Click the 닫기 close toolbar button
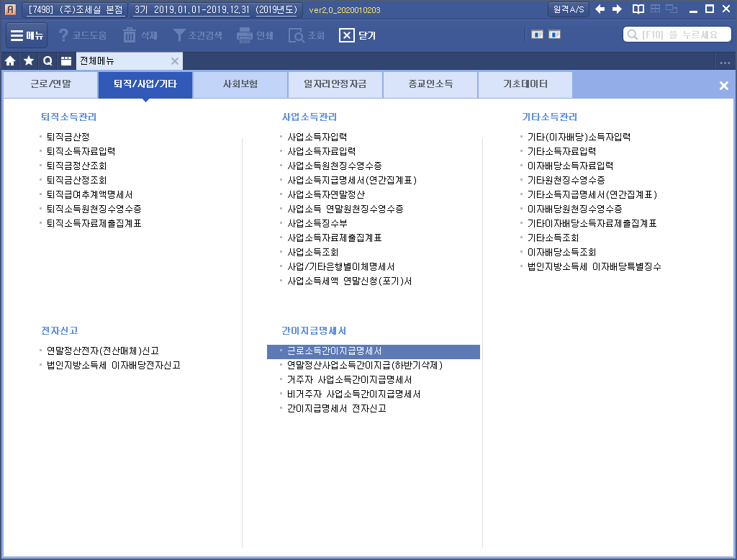Viewport: 737px width, 560px height. 358,35
